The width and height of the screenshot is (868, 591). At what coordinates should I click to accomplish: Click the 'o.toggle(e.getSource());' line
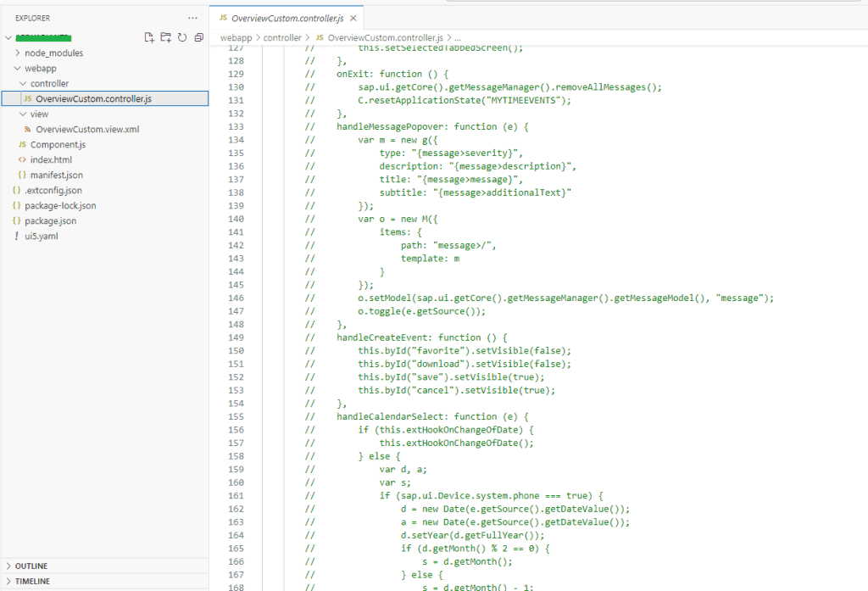(422, 311)
